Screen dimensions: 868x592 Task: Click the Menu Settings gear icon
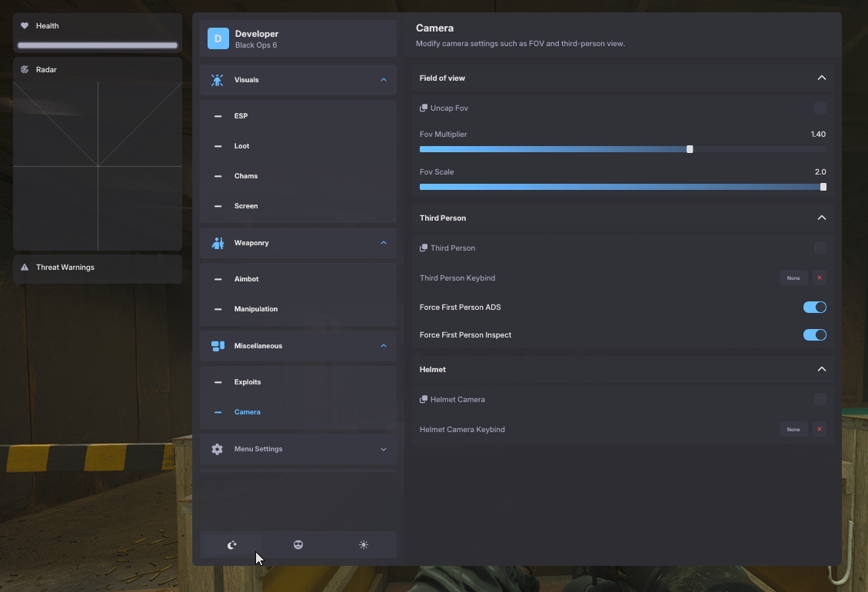pyautogui.click(x=218, y=449)
